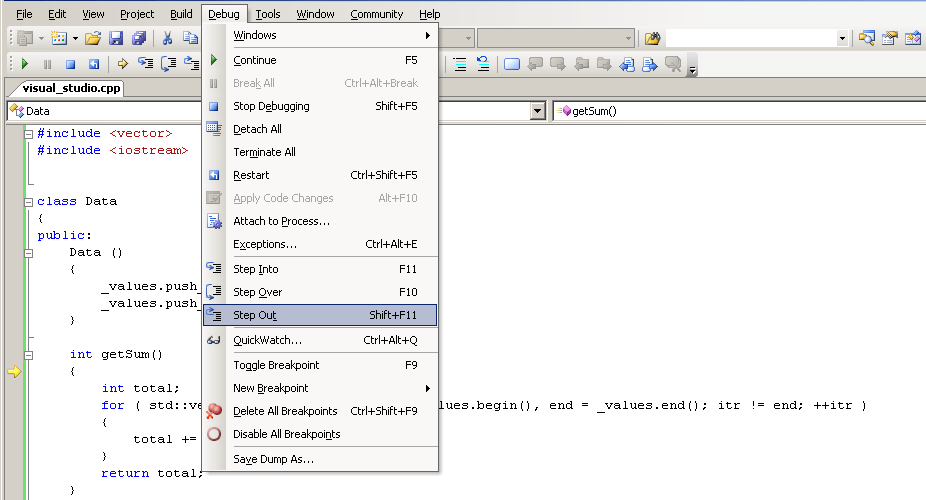The height and width of the screenshot is (500, 926).
Task: Select Step Into menu item
Action: coord(320,269)
